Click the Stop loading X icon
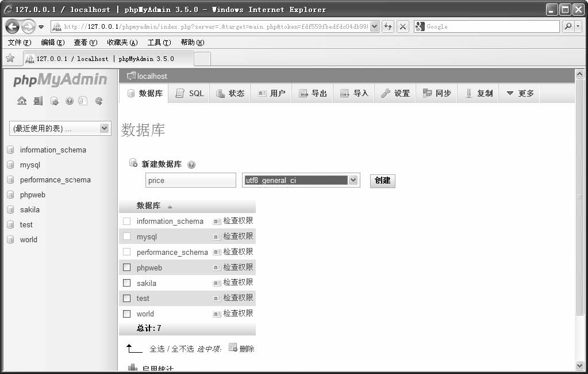 tap(403, 26)
